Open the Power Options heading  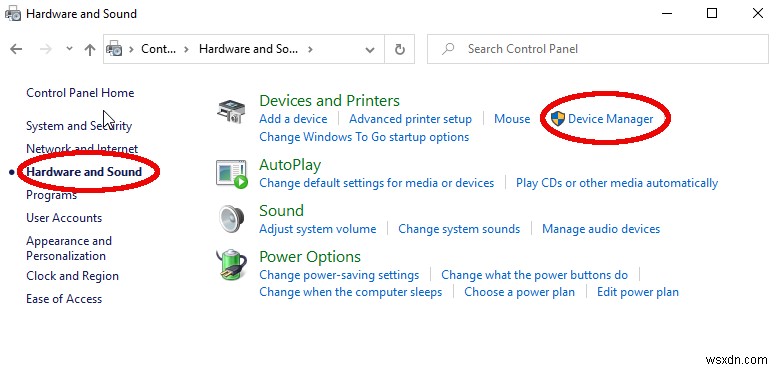310,257
